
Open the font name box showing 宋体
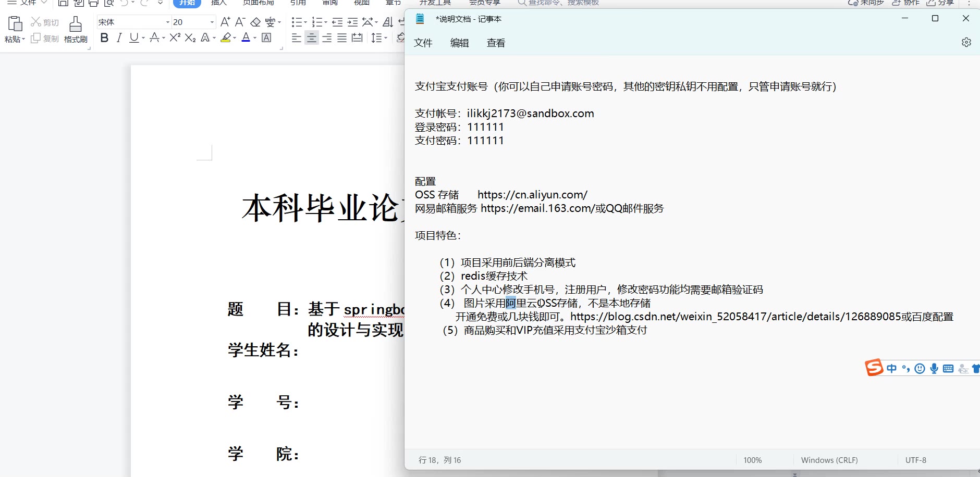coord(134,22)
